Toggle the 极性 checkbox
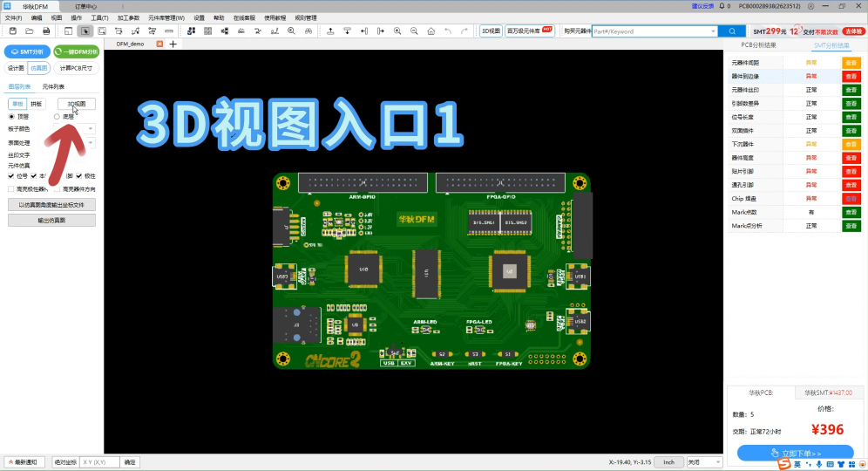This screenshot has height=471, width=868. (x=78, y=175)
